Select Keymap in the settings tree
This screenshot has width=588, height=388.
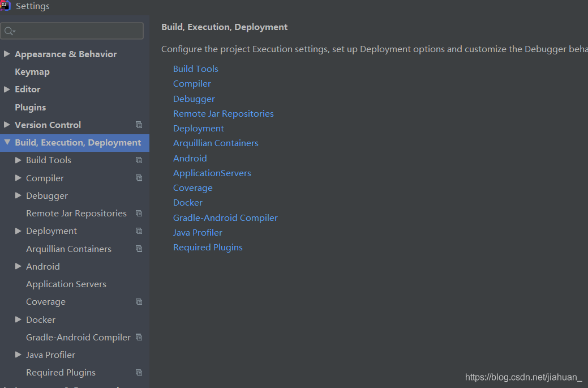32,72
